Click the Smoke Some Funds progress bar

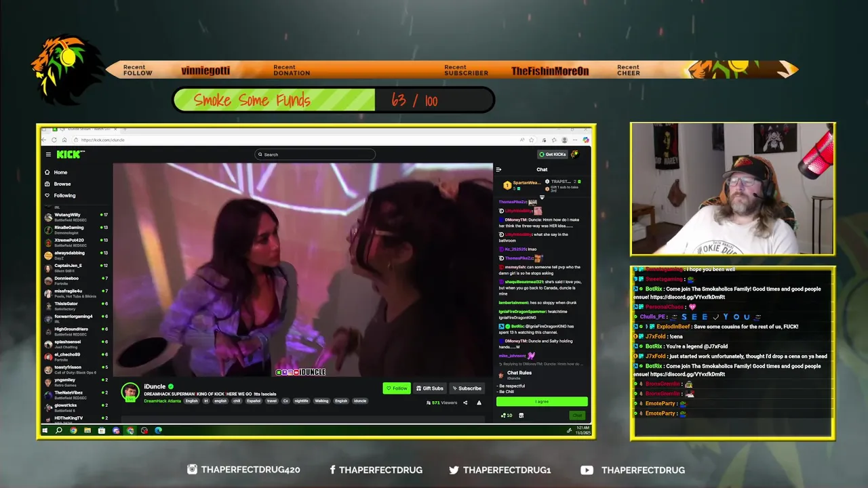click(334, 100)
